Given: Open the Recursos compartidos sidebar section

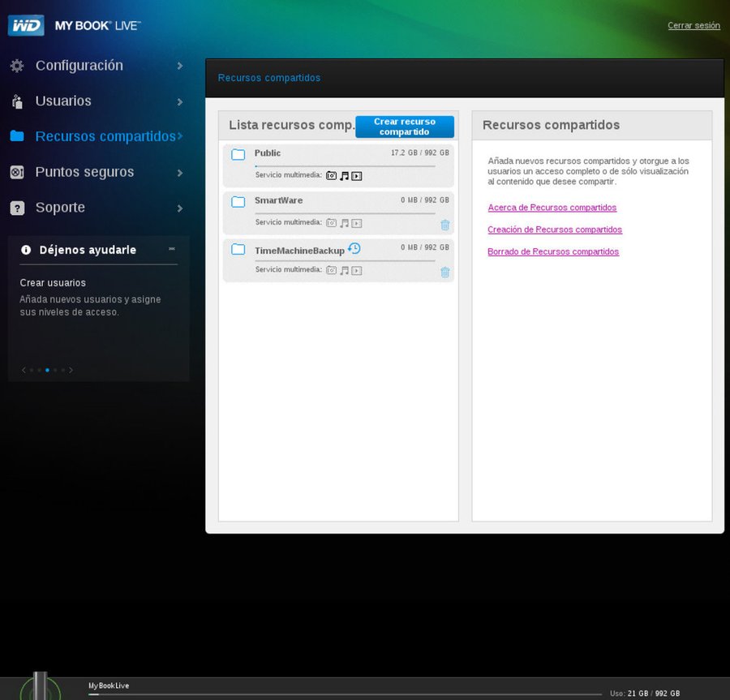Looking at the screenshot, I should pos(105,136).
